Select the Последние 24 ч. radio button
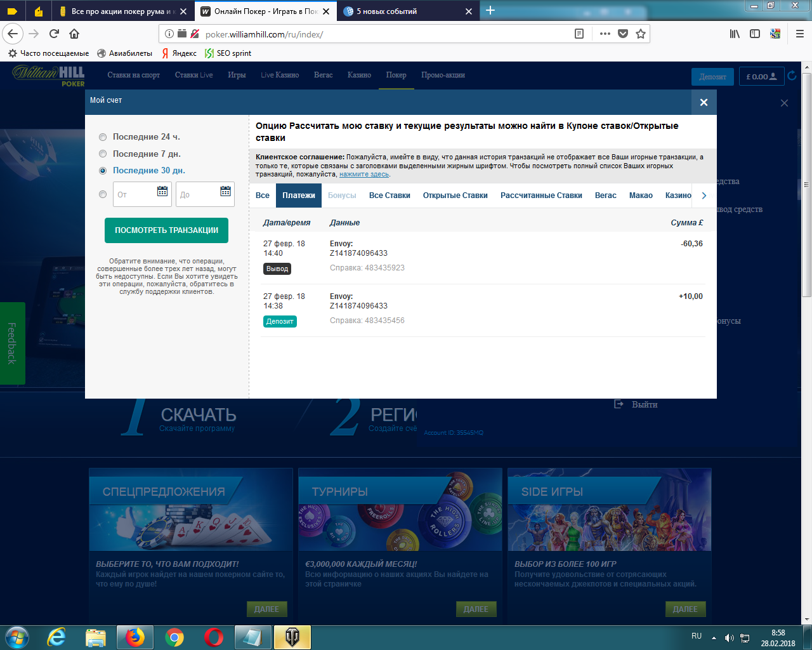Viewport: 812px width, 650px height. click(103, 137)
